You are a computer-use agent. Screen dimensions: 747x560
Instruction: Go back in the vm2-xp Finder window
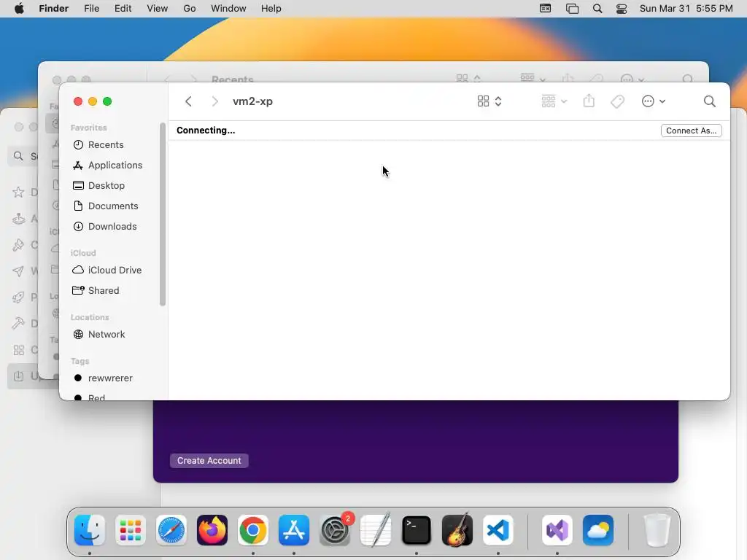coord(189,101)
